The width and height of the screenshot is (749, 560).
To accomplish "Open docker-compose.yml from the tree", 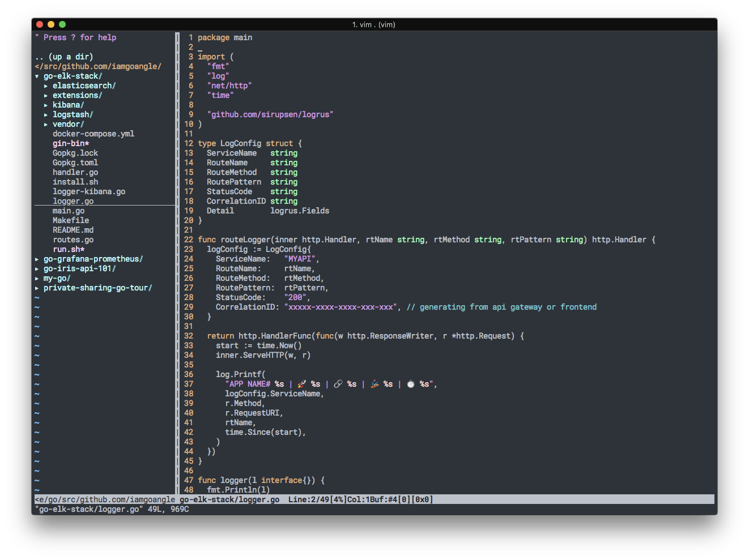I will (93, 134).
